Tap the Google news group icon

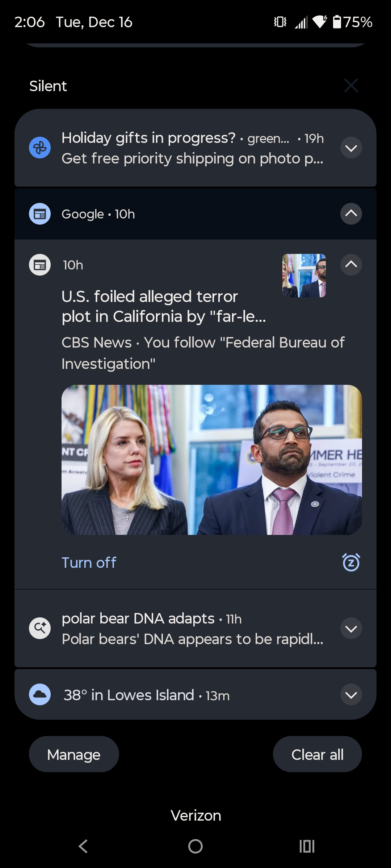[40, 214]
